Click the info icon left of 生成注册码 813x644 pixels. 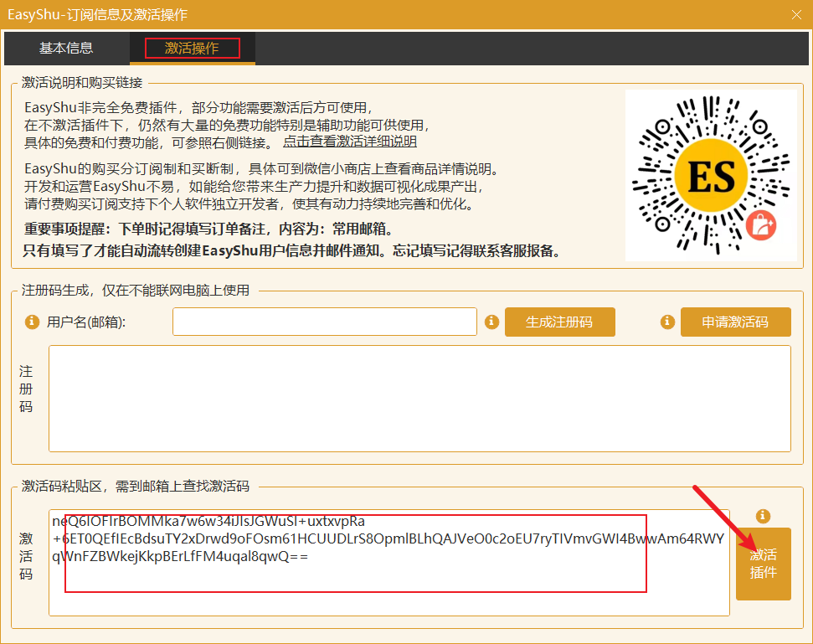click(491, 322)
